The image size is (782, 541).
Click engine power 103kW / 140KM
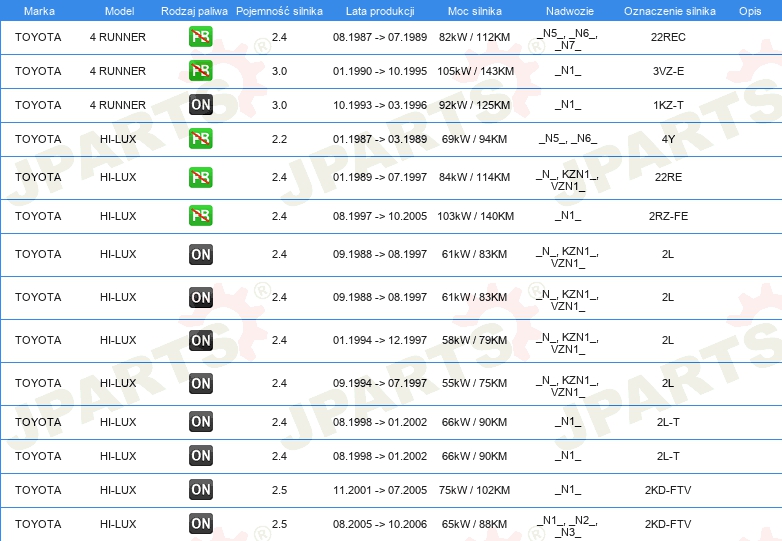[475, 216]
